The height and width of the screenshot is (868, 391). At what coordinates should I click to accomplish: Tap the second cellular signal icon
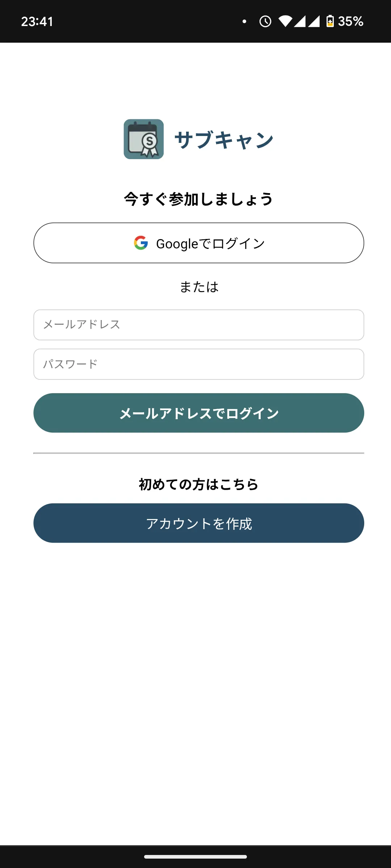(x=314, y=21)
